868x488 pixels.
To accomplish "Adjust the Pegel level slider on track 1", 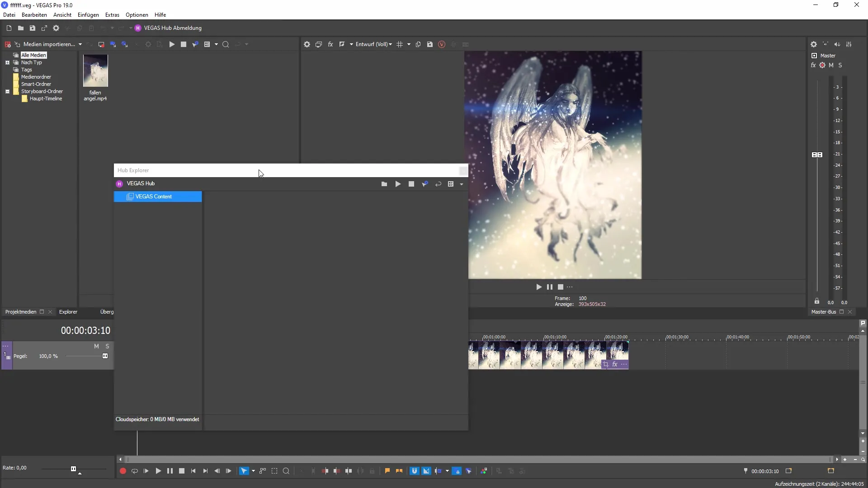I will [x=105, y=356].
